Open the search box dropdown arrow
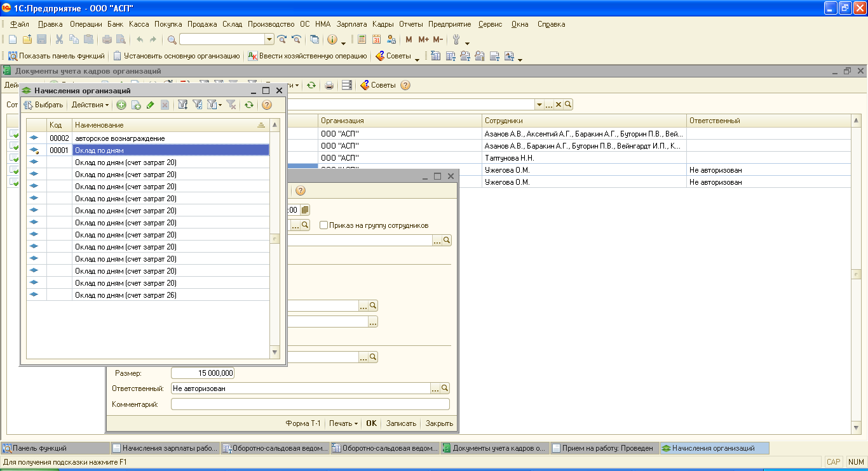 pyautogui.click(x=269, y=39)
